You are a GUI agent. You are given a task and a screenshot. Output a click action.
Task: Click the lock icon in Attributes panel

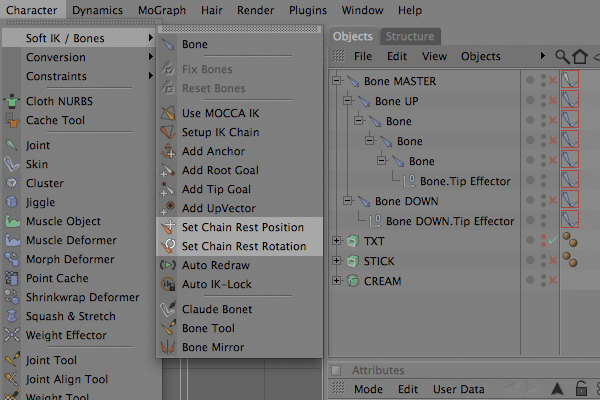581,389
